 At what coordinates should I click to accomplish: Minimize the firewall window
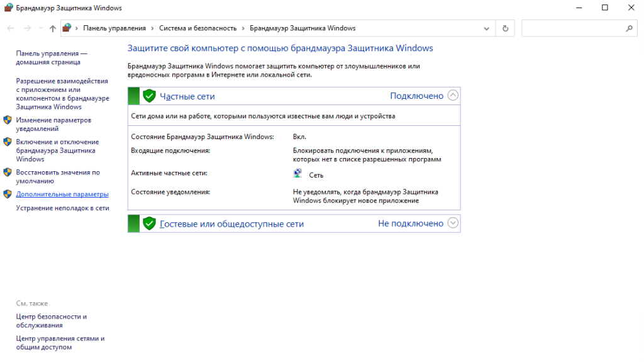579,8
